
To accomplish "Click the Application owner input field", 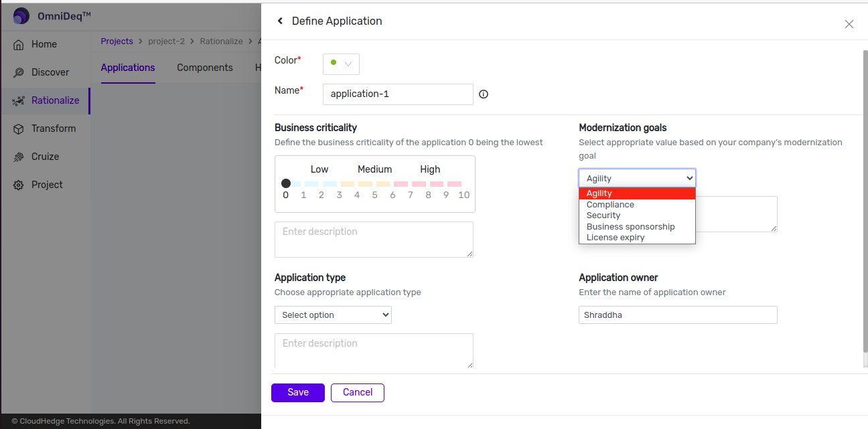I will click(677, 315).
